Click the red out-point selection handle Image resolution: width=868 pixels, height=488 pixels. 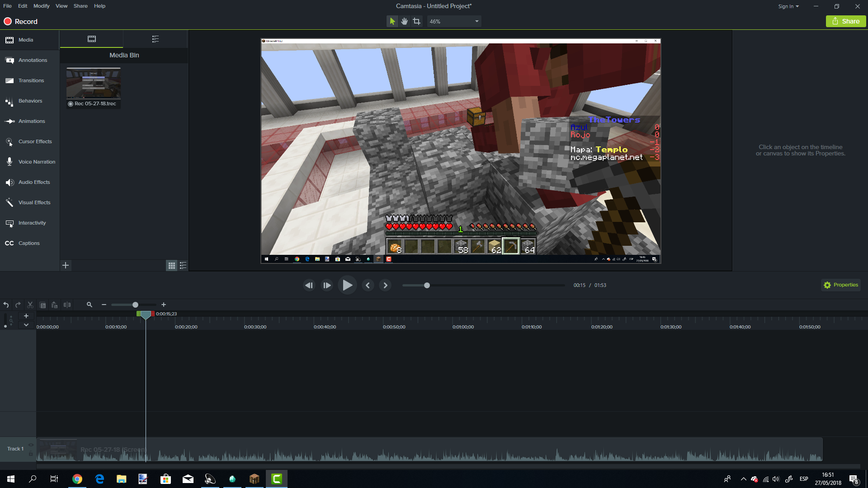click(x=153, y=314)
